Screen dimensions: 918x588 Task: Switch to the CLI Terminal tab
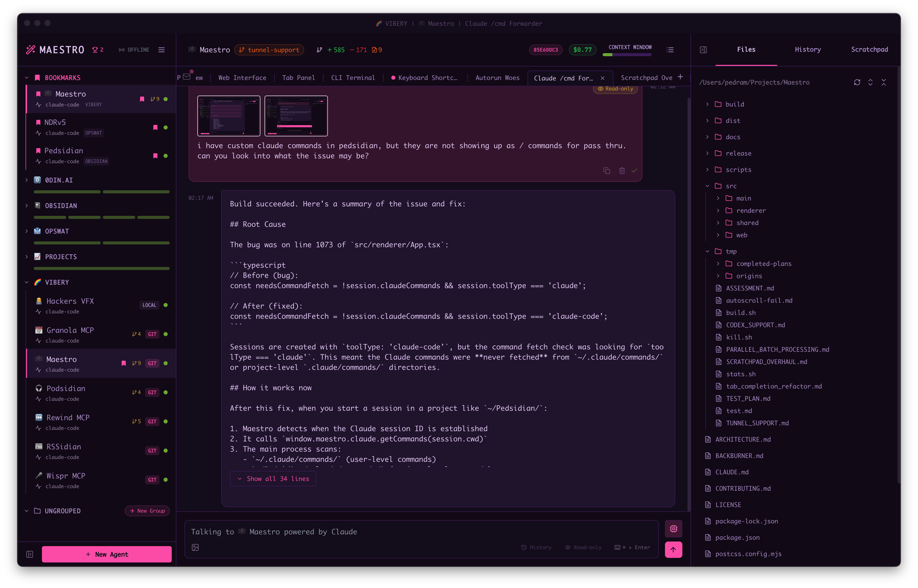pyautogui.click(x=353, y=77)
